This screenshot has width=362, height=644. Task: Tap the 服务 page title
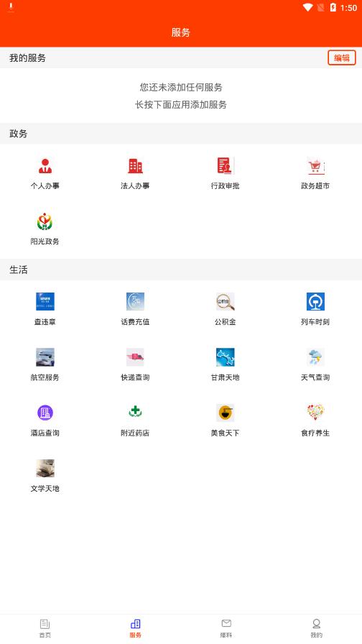pyautogui.click(x=181, y=32)
